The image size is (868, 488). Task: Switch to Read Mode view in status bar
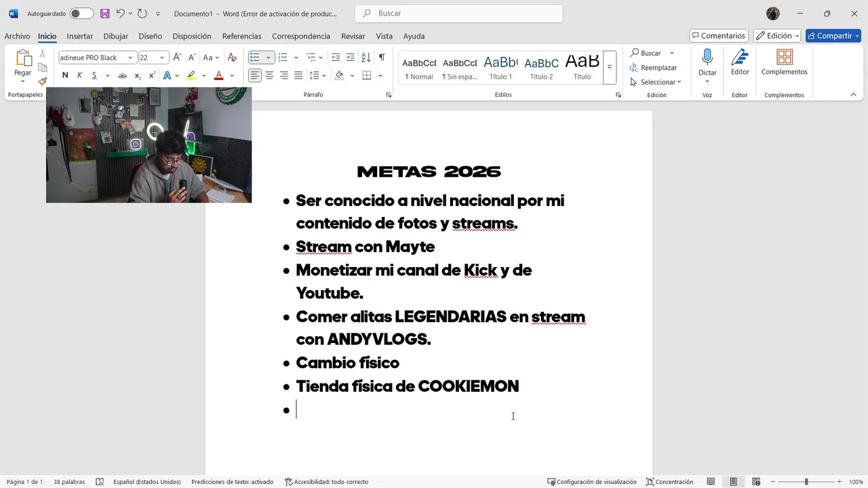(711, 482)
